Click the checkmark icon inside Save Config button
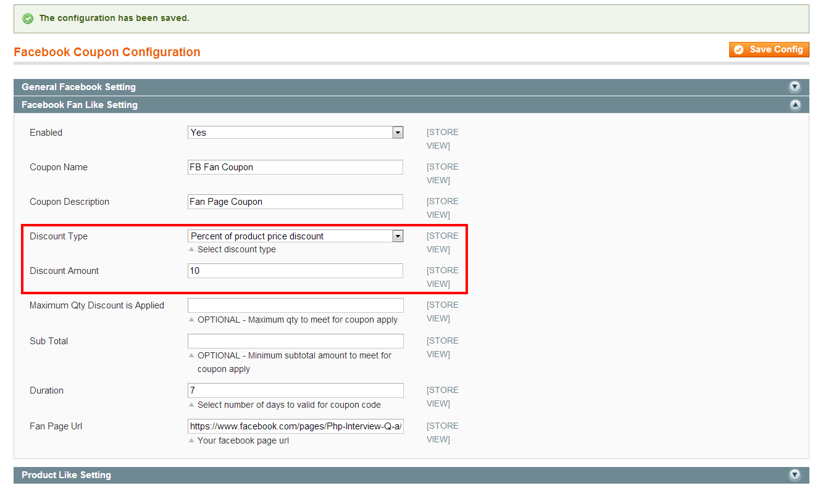Screen dimensions: 823x504 (x=738, y=49)
